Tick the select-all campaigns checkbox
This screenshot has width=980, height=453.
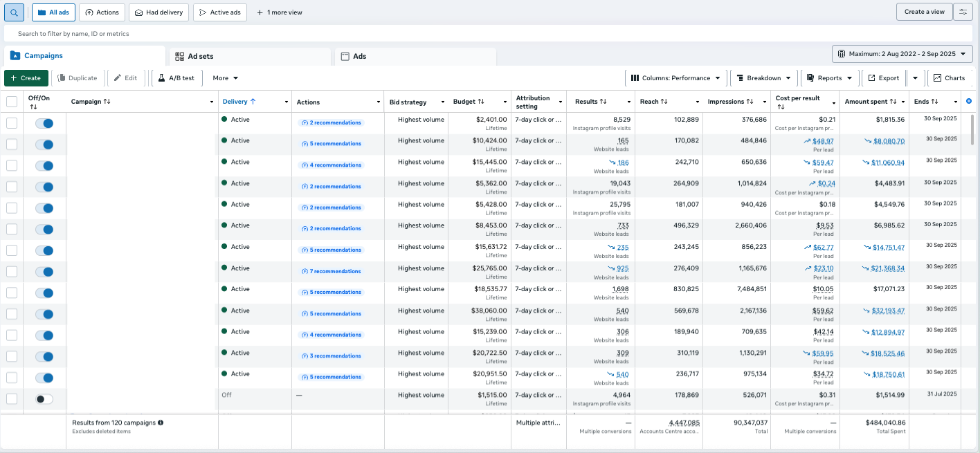click(12, 102)
